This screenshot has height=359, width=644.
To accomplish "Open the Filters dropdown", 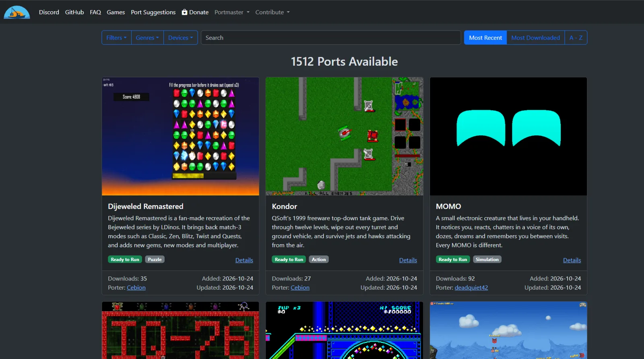I will 116,37.
